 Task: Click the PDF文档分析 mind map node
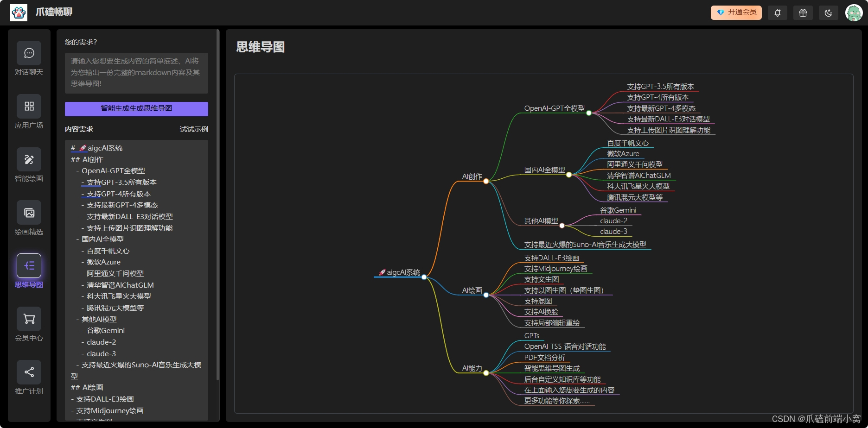tap(544, 358)
